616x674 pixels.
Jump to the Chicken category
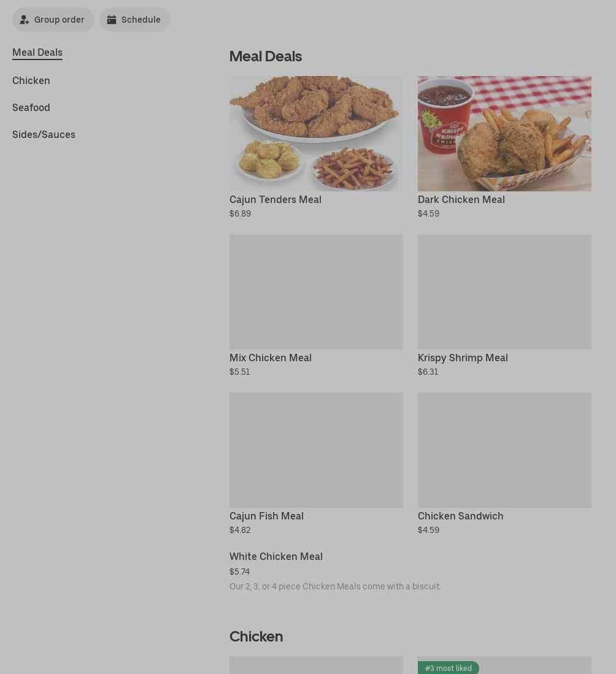coord(31,81)
